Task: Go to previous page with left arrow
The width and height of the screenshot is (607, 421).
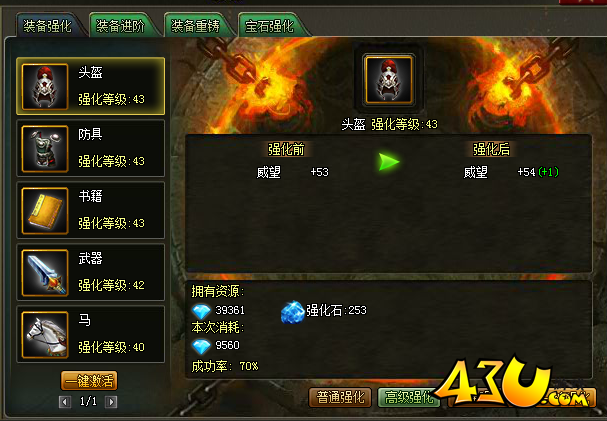Action: point(65,402)
